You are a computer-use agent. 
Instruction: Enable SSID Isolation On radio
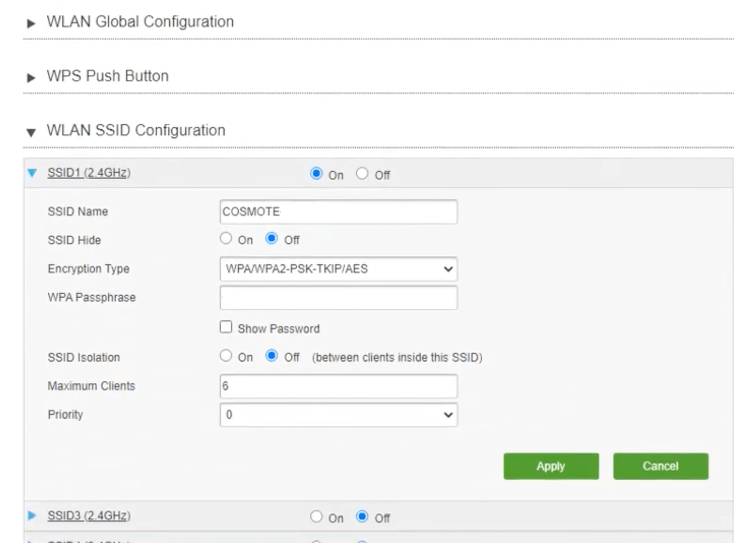point(226,356)
